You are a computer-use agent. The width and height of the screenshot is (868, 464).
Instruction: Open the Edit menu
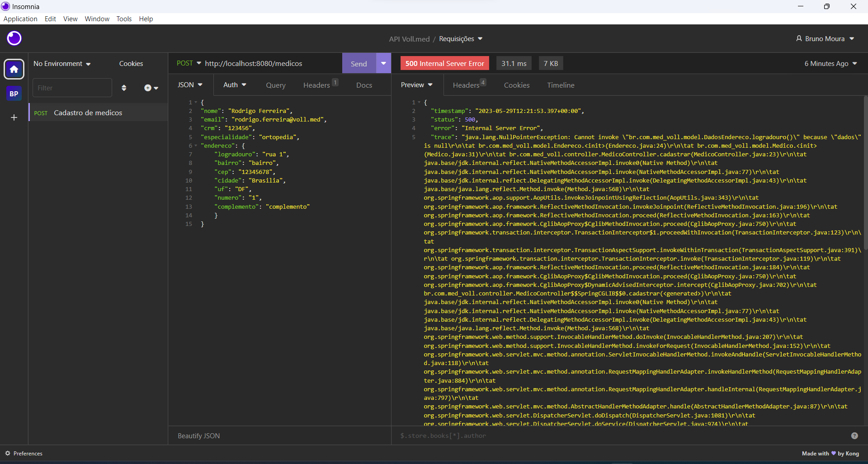click(x=50, y=19)
